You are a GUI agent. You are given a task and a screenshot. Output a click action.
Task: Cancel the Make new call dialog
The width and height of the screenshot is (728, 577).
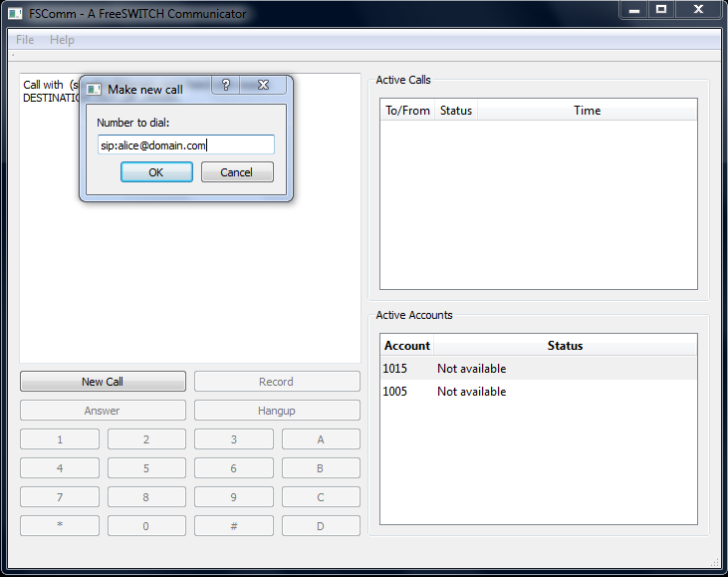tap(237, 172)
